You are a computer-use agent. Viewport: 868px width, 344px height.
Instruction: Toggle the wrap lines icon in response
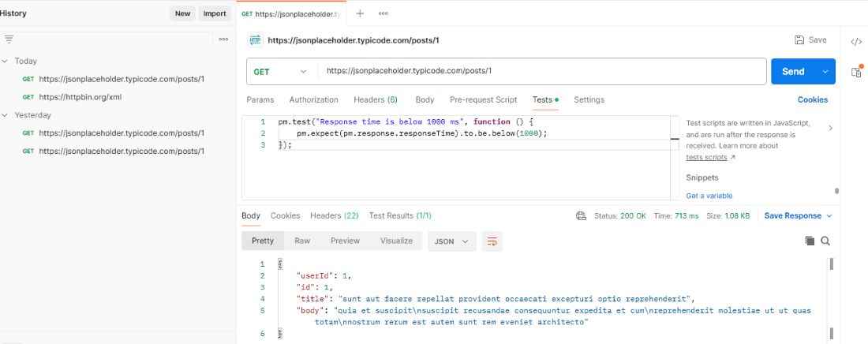tap(492, 241)
